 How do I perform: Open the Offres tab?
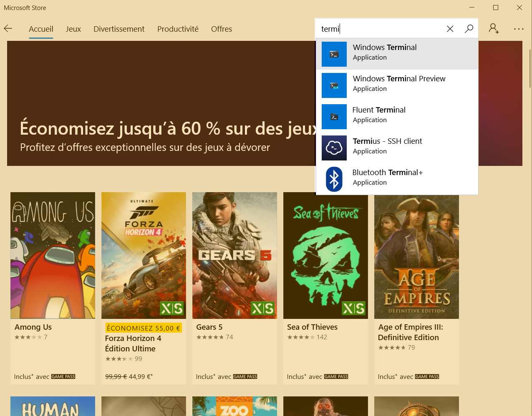coord(221,29)
